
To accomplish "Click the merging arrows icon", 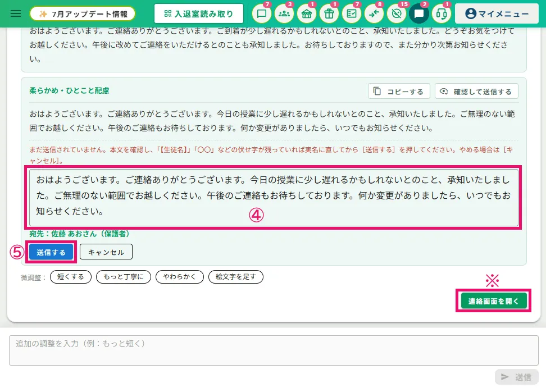I will (374, 14).
